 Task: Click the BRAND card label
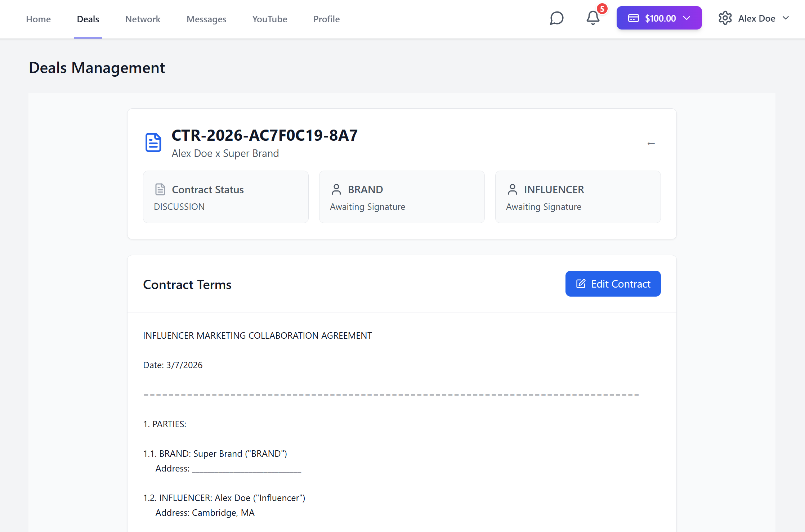pos(365,190)
